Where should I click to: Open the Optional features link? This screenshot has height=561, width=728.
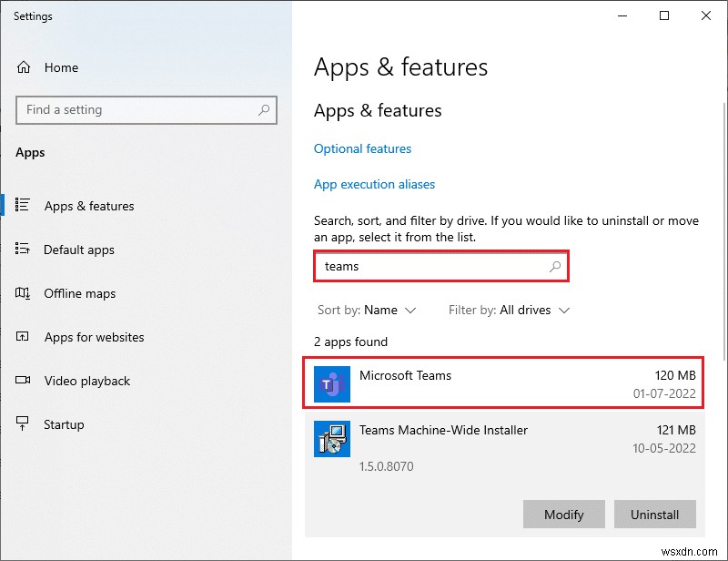[362, 148]
